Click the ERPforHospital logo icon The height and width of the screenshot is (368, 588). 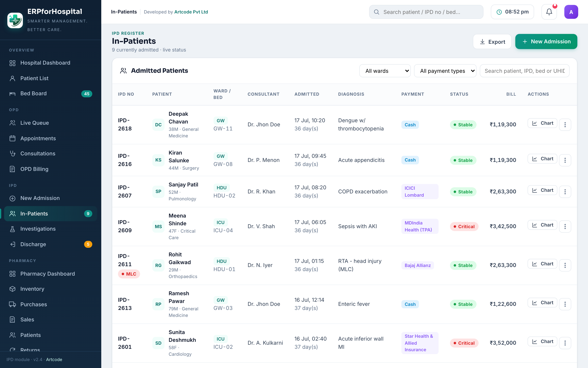tap(15, 20)
